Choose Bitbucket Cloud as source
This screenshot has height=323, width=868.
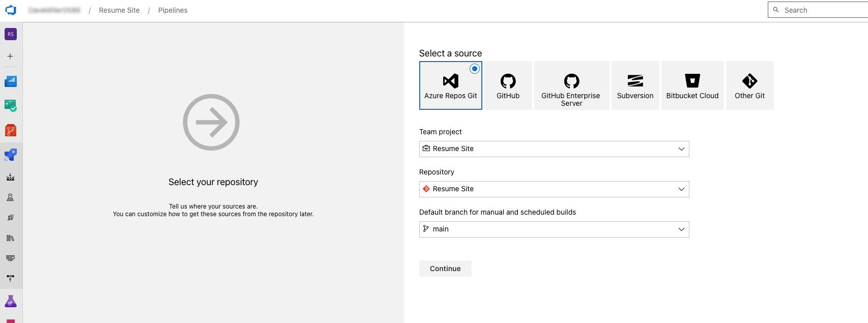tap(692, 85)
